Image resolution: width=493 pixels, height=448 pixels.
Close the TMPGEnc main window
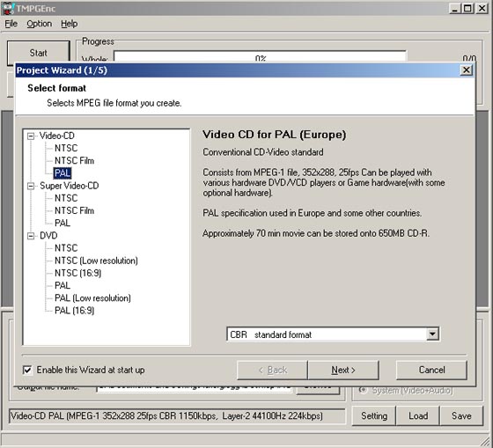tap(482, 9)
